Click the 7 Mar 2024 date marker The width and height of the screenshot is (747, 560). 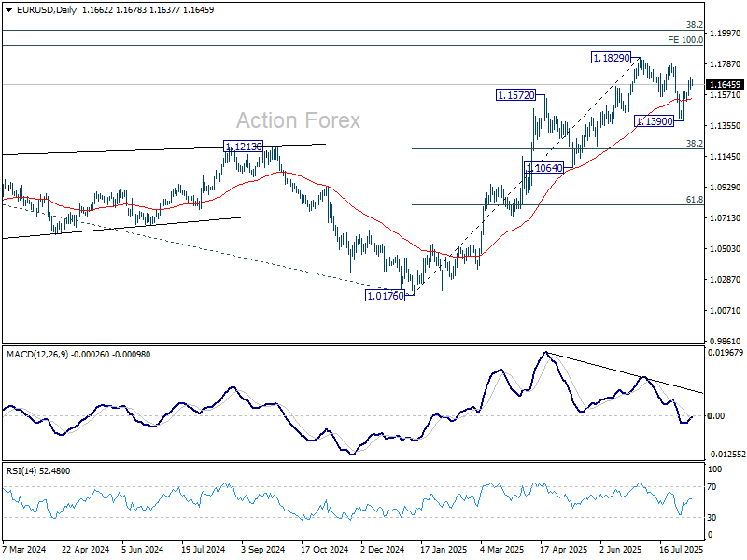pyautogui.click(x=26, y=552)
